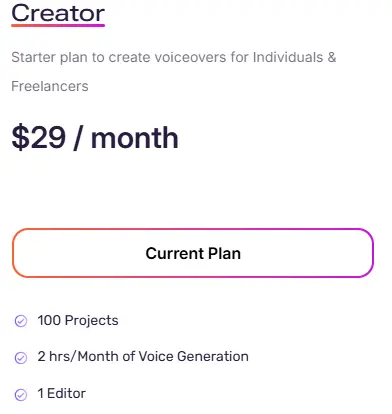This screenshot has width=392, height=414.
Task: Click the word Individuals in description
Action: pos(288,57)
